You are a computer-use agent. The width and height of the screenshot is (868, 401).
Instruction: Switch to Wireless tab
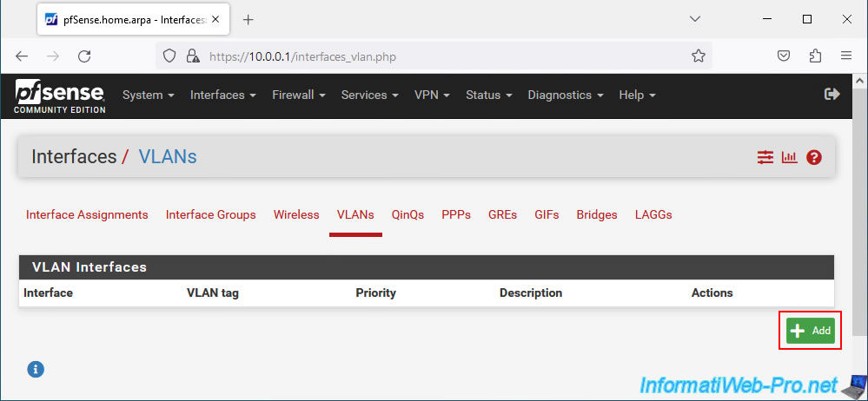296,214
